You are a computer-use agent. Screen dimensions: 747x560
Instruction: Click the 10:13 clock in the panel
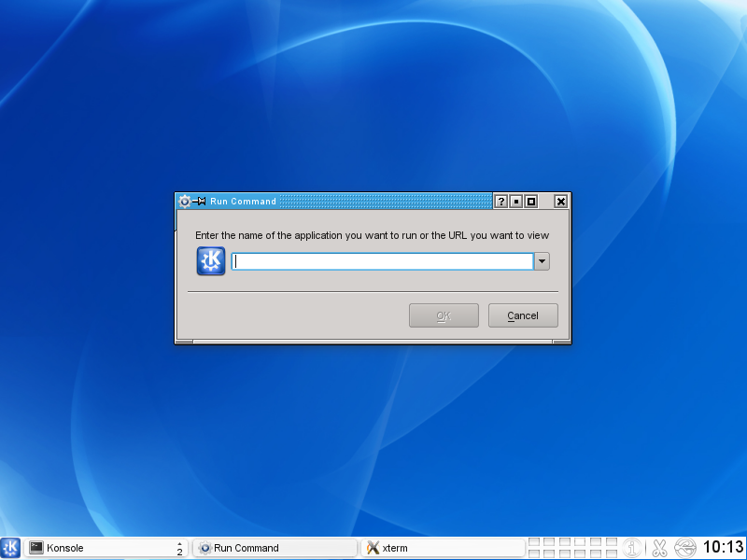[723, 547]
